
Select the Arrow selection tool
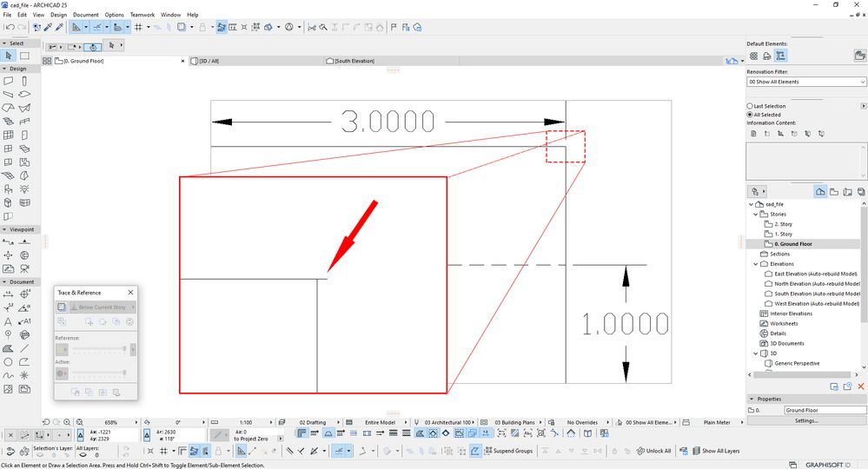point(9,56)
